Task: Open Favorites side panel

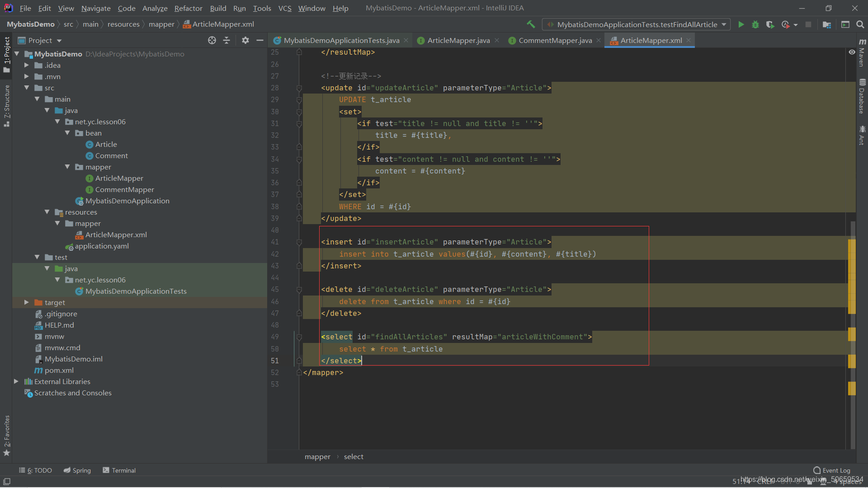Action: [6, 436]
